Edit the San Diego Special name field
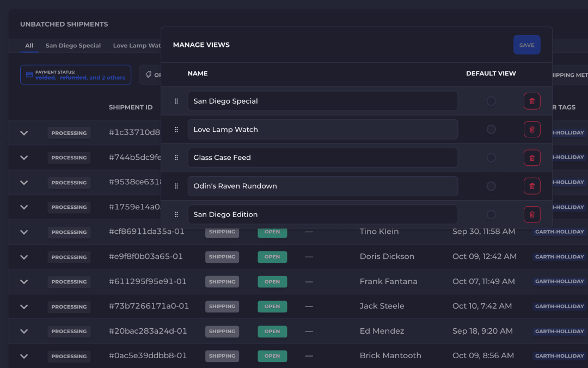The height and width of the screenshot is (368, 588). click(x=322, y=101)
